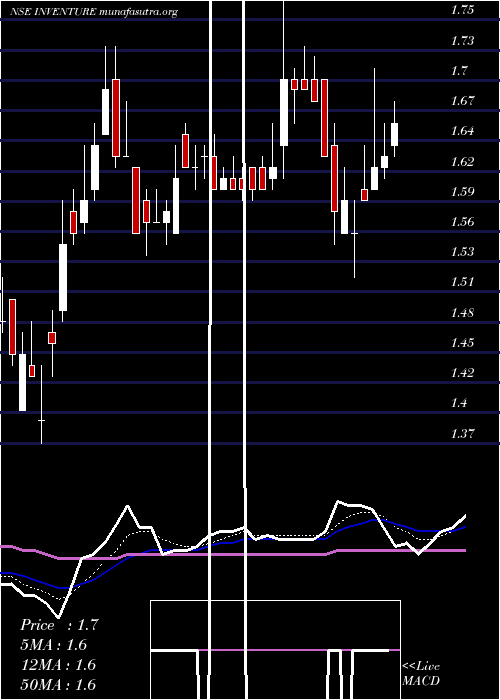Click the 1.56 price axis label

(462, 222)
